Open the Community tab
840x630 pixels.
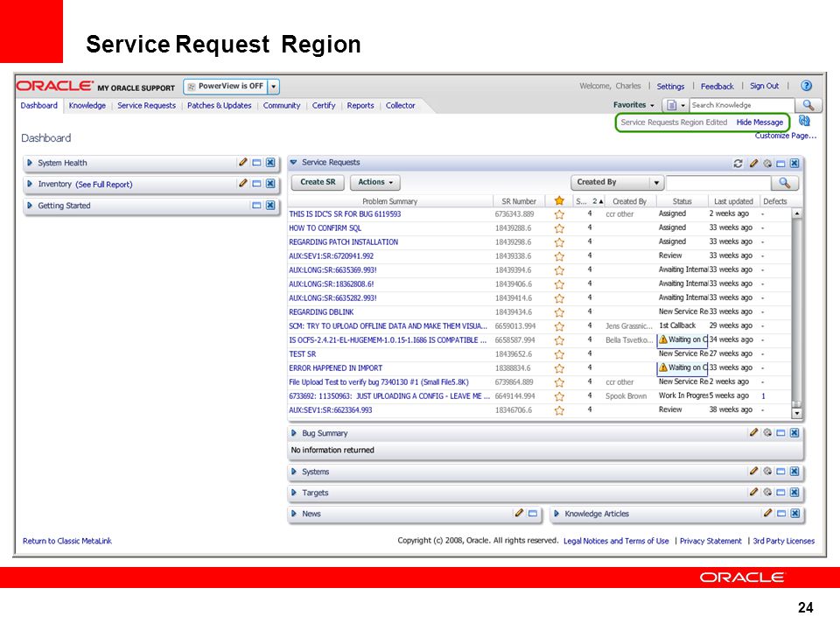pos(281,106)
